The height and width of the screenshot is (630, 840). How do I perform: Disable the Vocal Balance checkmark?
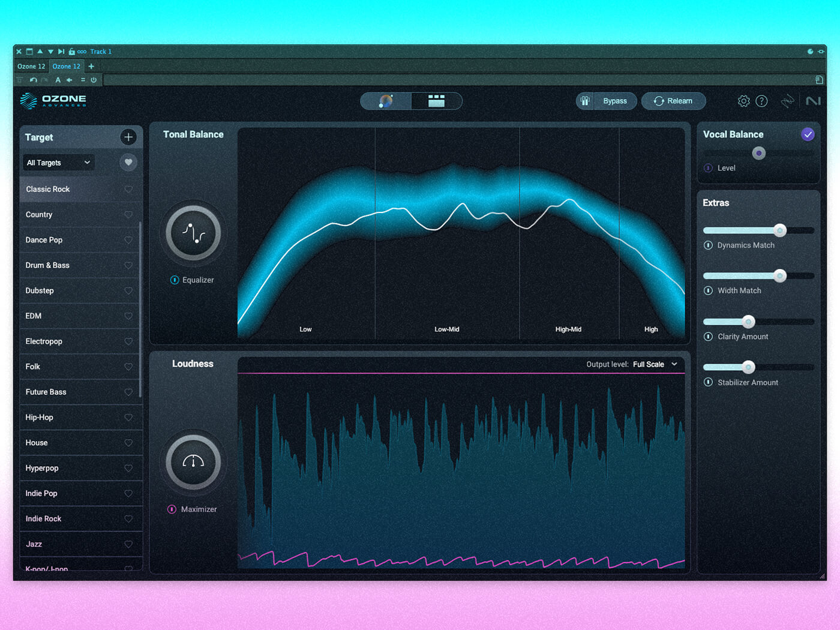[x=808, y=134]
